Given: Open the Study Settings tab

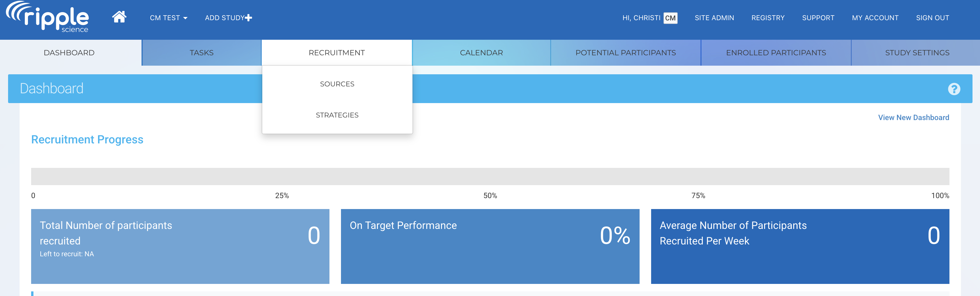Looking at the screenshot, I should [x=917, y=53].
